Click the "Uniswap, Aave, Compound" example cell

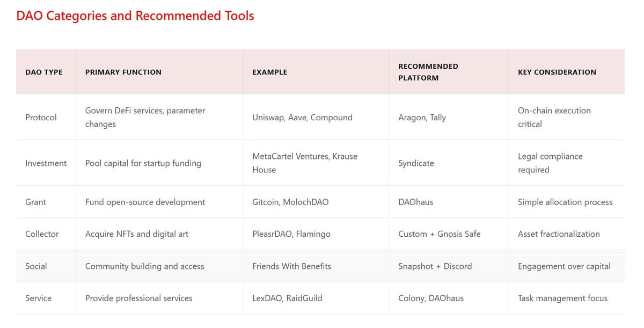[302, 117]
